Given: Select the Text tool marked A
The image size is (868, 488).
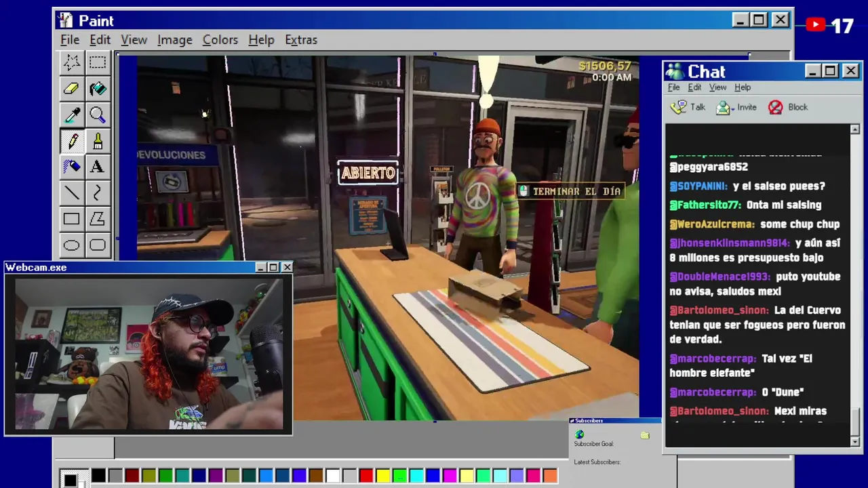Looking at the screenshot, I should (98, 167).
